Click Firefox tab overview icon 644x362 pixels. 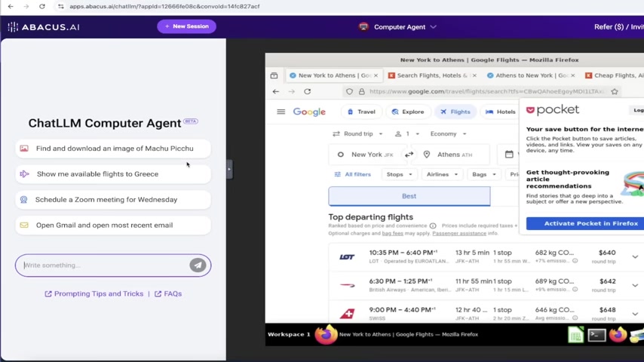(x=274, y=75)
